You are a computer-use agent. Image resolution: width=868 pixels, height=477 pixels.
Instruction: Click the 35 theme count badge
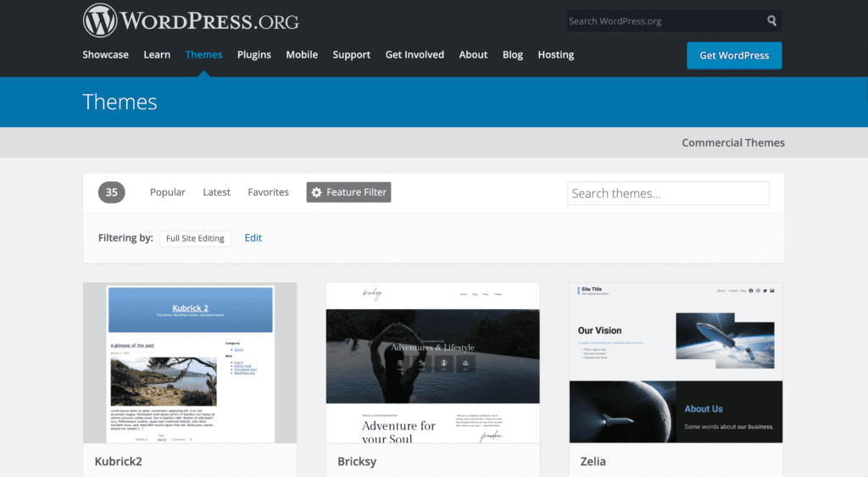click(x=111, y=192)
